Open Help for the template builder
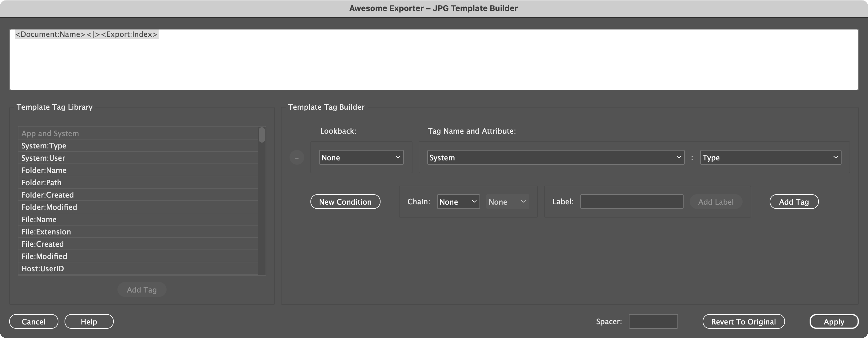 click(89, 321)
